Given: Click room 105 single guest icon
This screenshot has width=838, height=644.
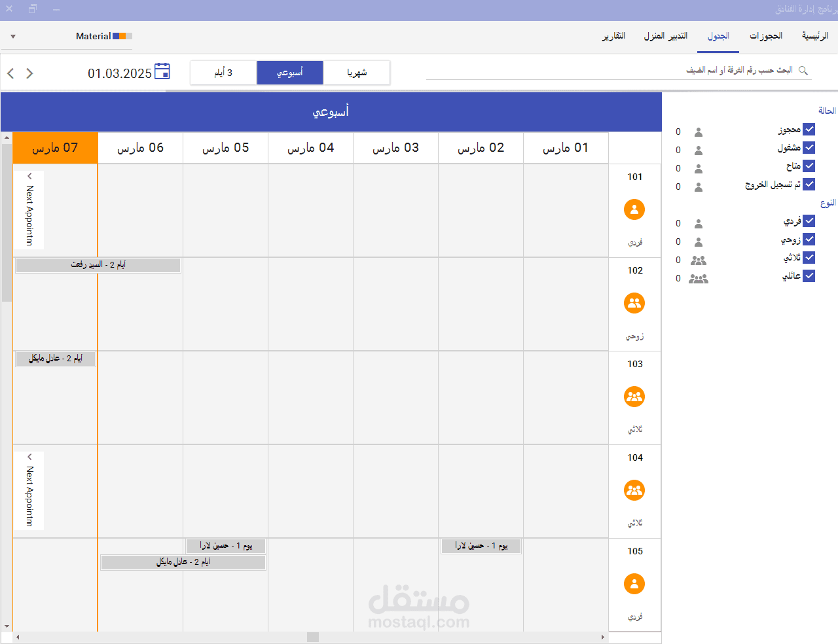Looking at the screenshot, I should tap(634, 584).
